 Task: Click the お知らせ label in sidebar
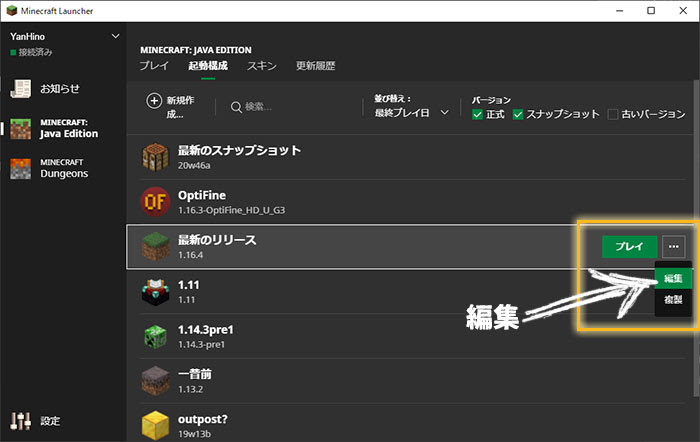point(60,88)
